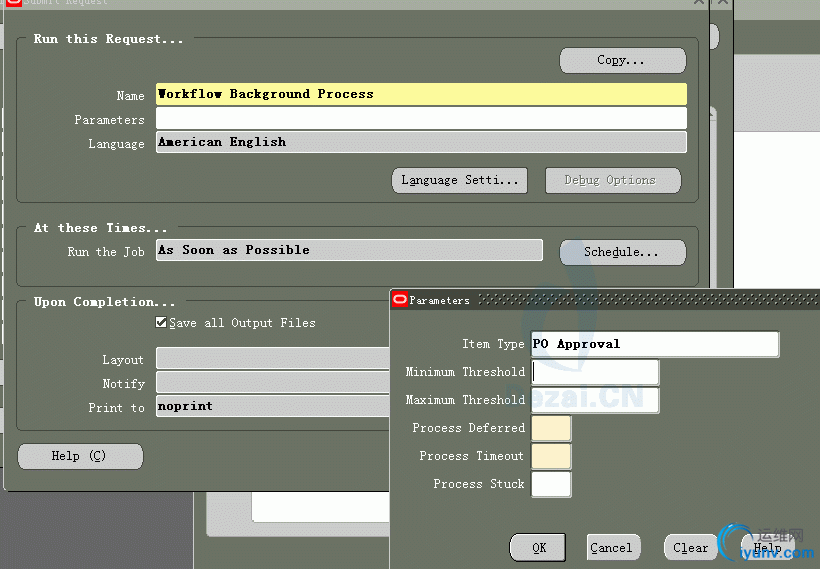Viewport: 820px width, 569px height.
Task: Click Cancel in the Parameters dialog
Action: (x=613, y=548)
